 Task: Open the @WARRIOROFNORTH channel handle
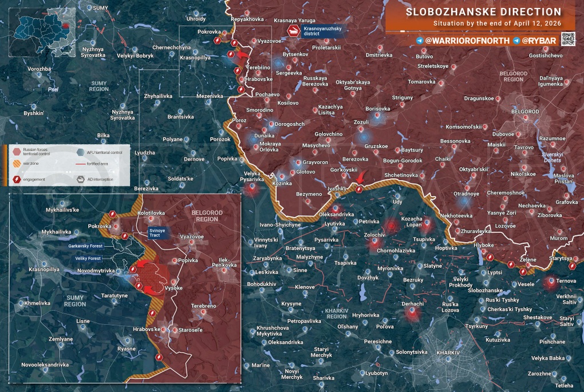[x=467, y=41]
